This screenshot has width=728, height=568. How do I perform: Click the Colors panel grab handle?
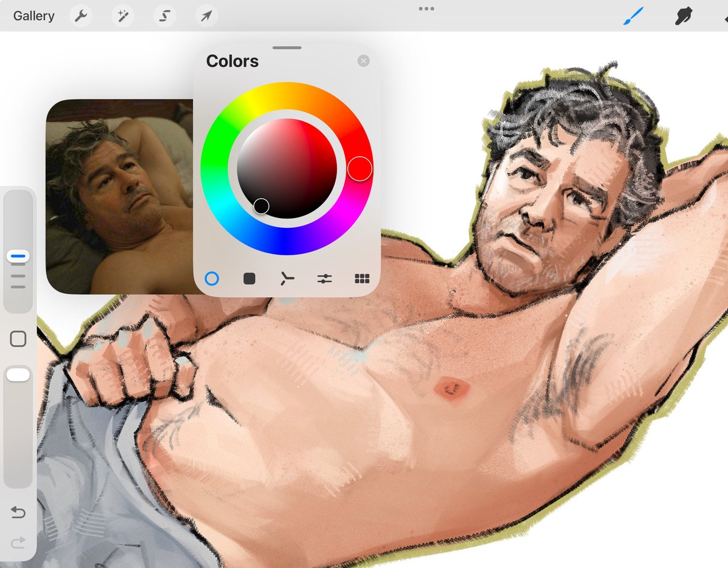(287, 47)
